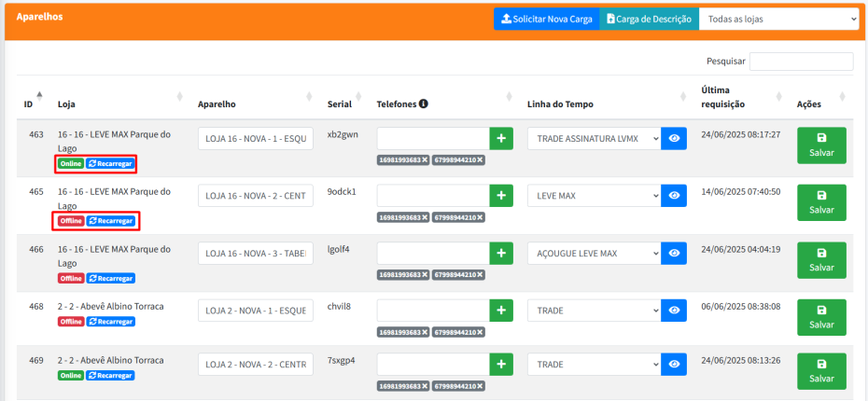Click Solicitar Nova Carga button

tap(546, 19)
